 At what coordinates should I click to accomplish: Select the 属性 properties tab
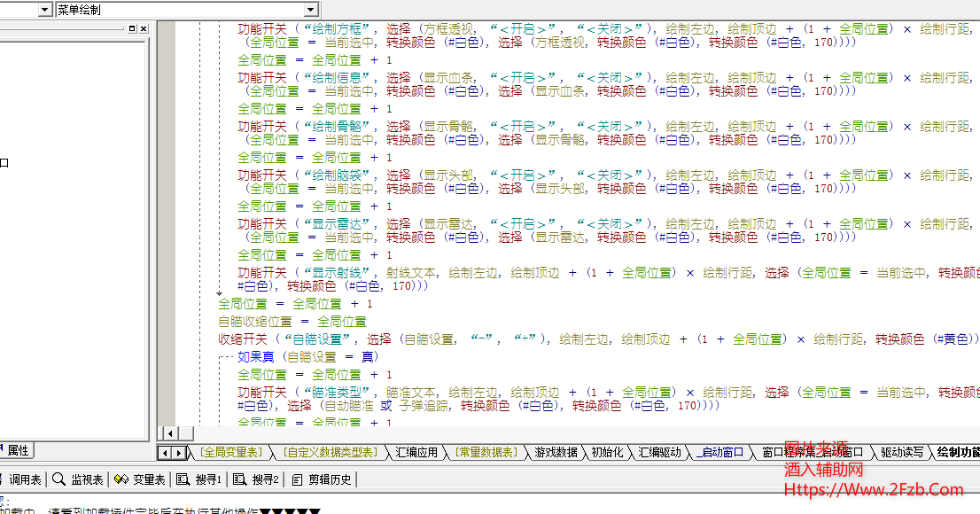(16, 450)
